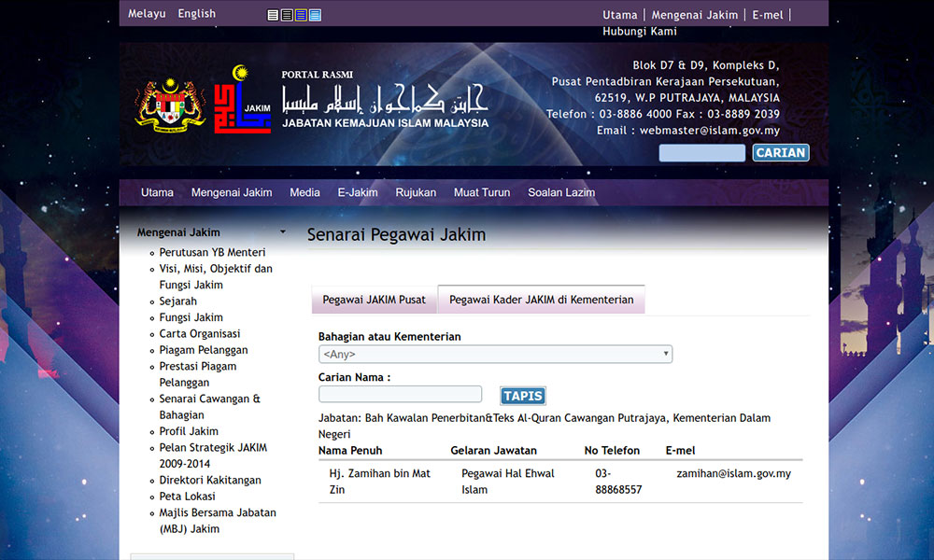Open E-Jakim menu item

click(x=358, y=193)
